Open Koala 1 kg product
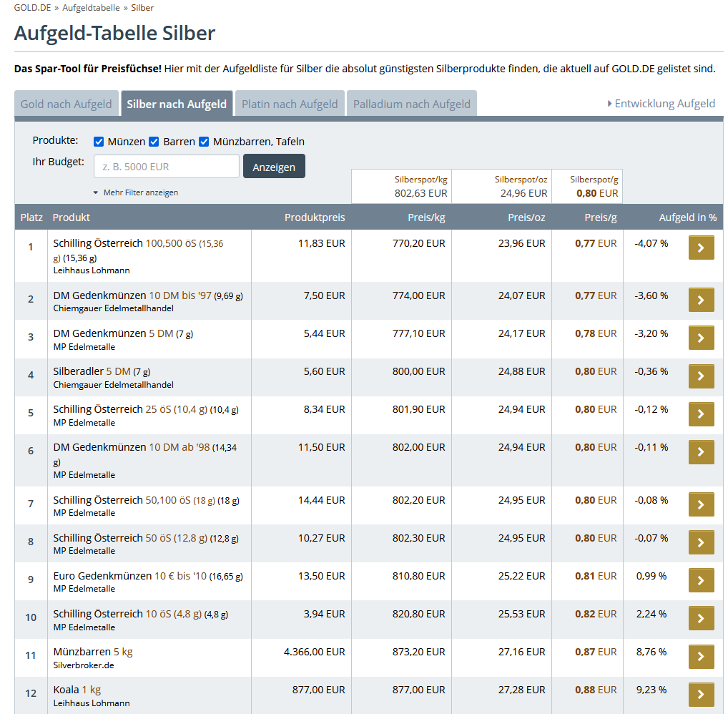 coord(77,690)
